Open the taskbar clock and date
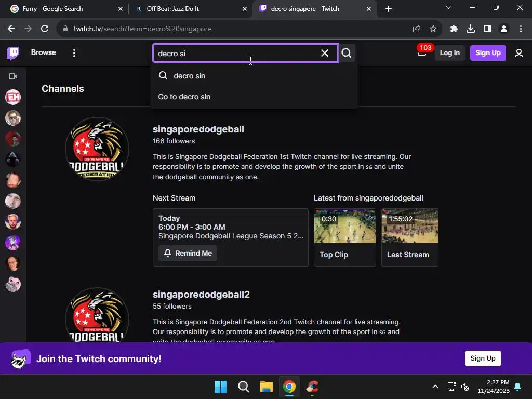 pyautogui.click(x=494, y=387)
